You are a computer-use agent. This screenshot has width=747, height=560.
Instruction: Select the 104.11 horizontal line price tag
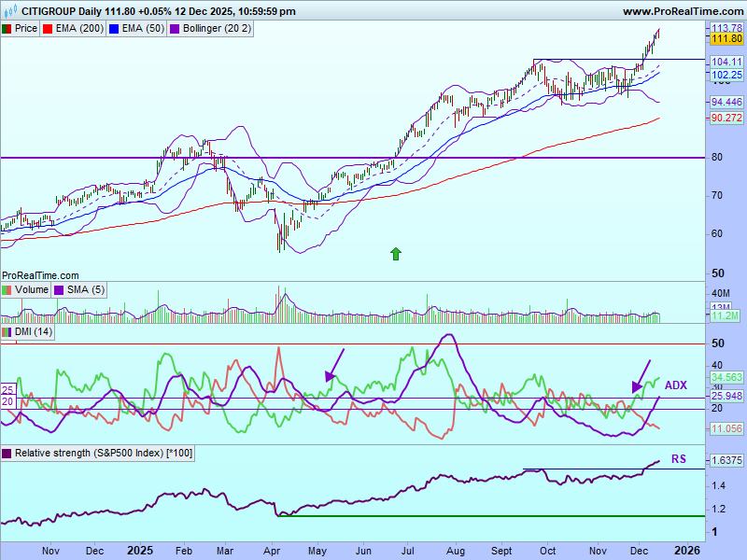pos(726,60)
